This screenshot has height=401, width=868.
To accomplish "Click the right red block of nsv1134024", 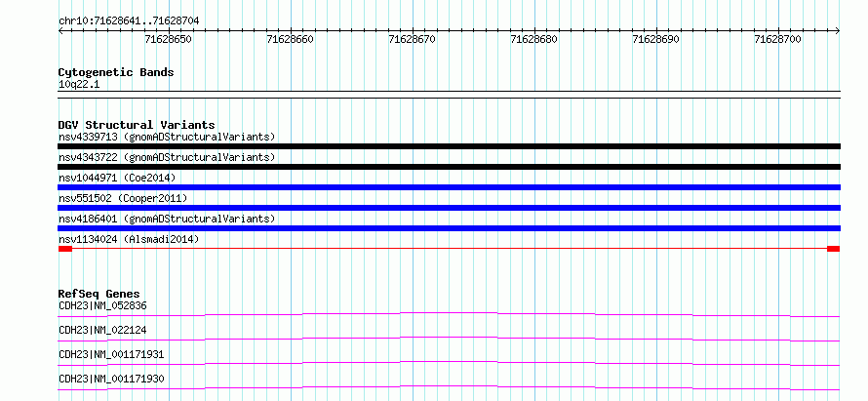I will (834, 249).
